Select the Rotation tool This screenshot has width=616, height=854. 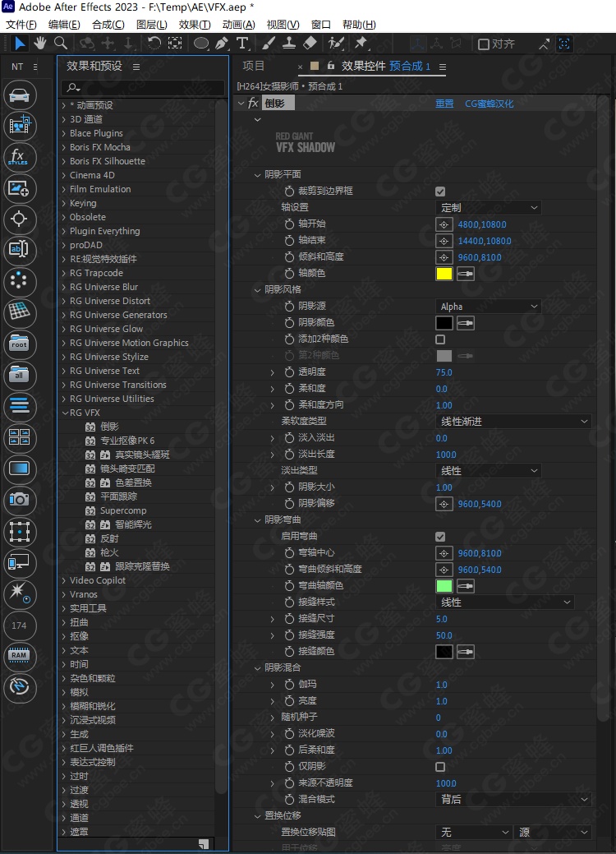tap(154, 43)
